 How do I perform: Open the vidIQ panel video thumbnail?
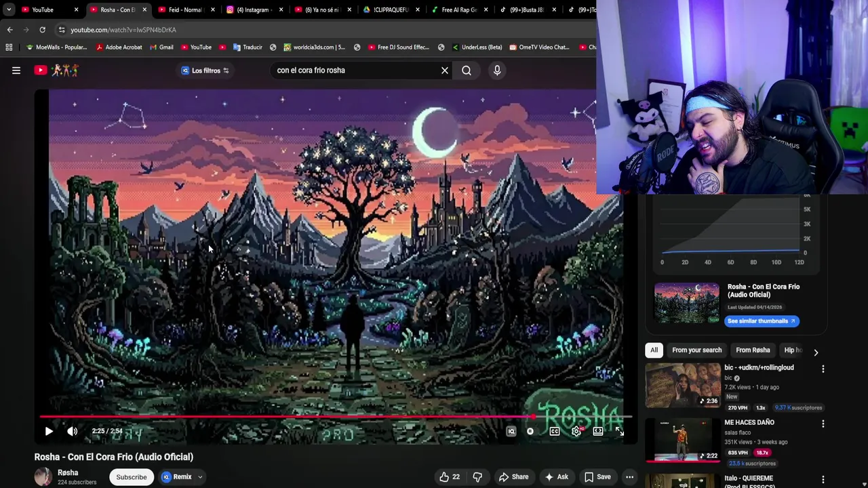(686, 303)
